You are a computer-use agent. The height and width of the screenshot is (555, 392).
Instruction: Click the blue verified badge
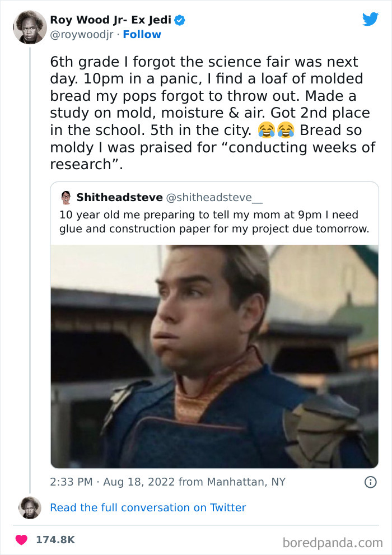point(180,20)
